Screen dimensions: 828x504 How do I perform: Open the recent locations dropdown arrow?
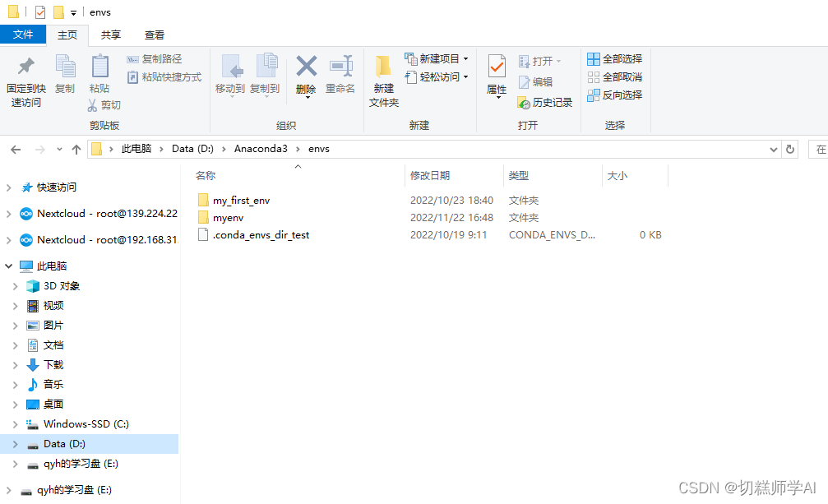pyautogui.click(x=60, y=150)
